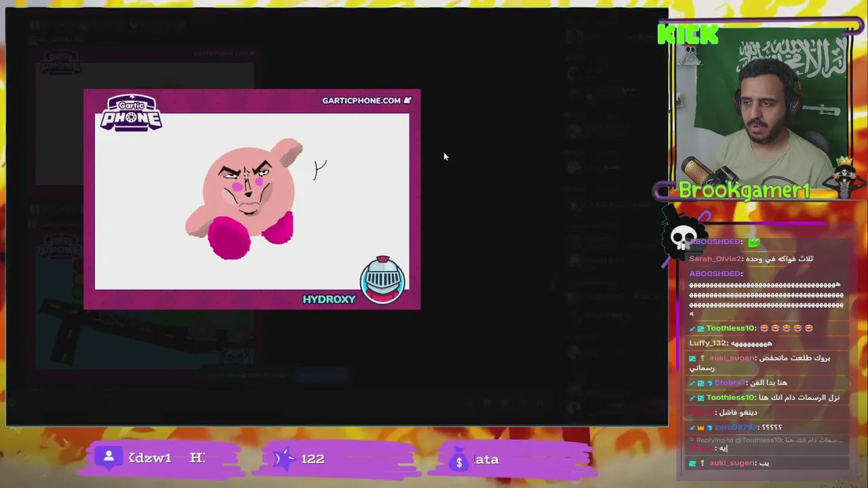Click the knight helmet avatar
Screen dimensions: 868x488
tap(383, 279)
